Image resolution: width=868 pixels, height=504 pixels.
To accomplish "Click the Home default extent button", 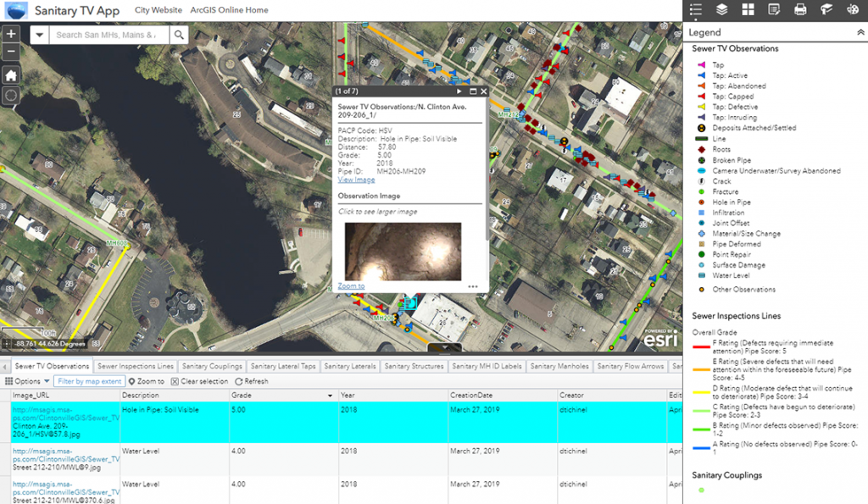I will (x=11, y=75).
